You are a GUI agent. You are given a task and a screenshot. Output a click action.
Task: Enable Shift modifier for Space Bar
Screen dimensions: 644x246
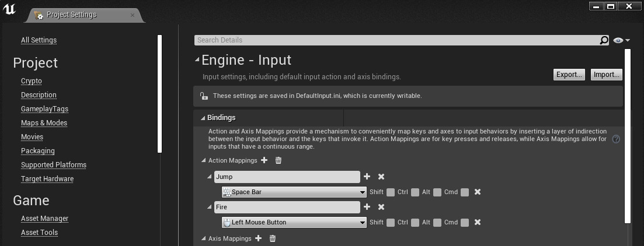[391, 192]
